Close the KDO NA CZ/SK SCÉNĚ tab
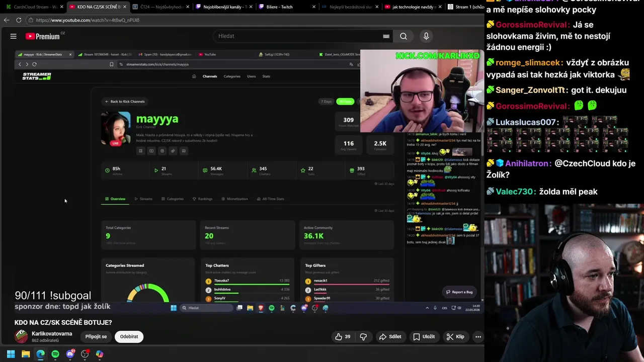This screenshot has width=644, height=362. 124,7
